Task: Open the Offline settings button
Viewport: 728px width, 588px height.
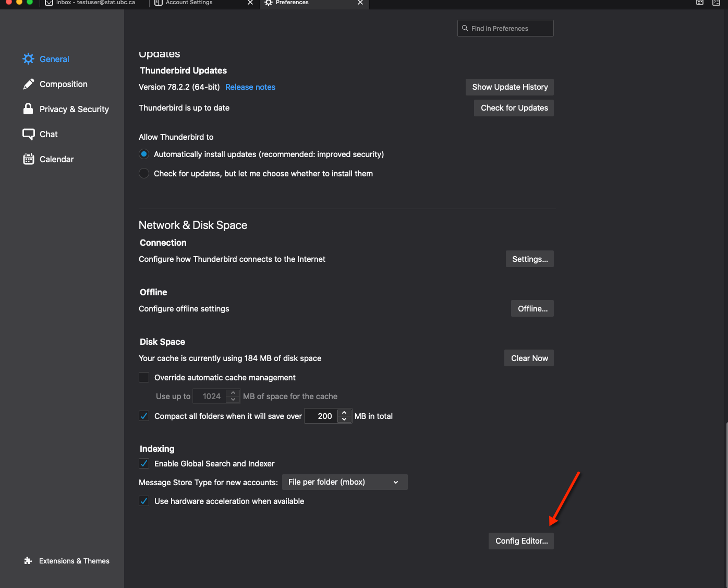Action: tap(532, 309)
